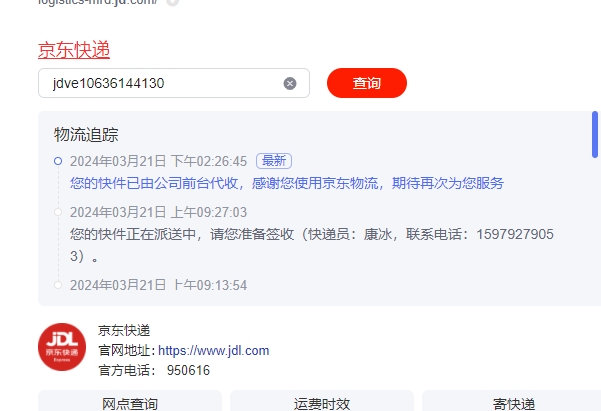
Task: Click the official phone number 950616
Action: (189, 370)
